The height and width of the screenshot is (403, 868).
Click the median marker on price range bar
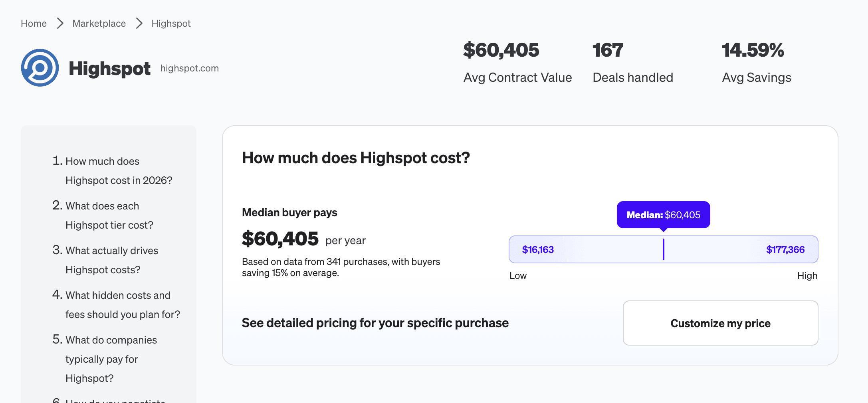[x=663, y=249]
